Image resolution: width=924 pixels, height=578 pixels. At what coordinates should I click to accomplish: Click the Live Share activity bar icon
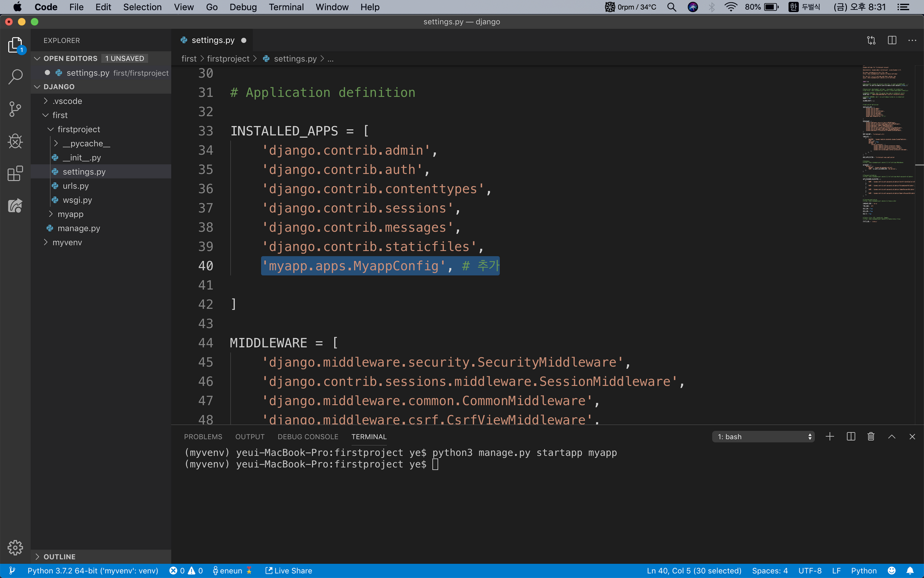[15, 206]
